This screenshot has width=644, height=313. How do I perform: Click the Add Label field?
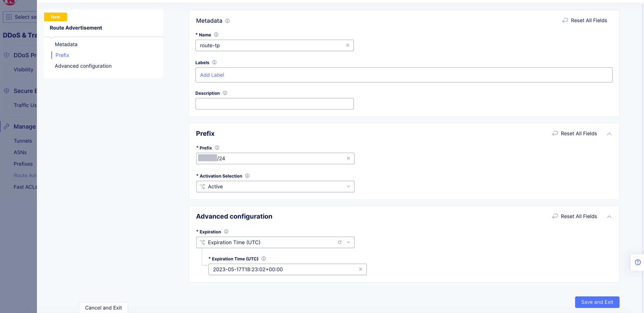[x=212, y=75]
